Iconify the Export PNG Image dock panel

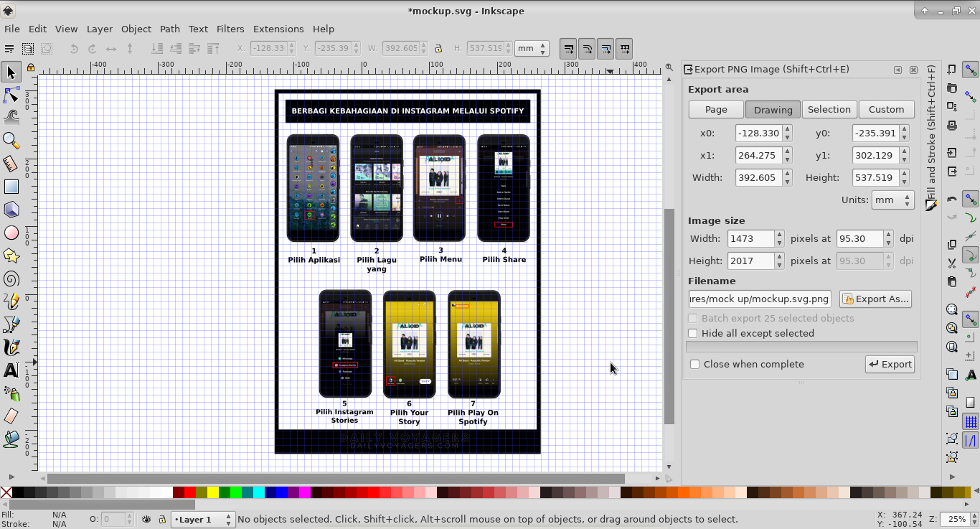pyautogui.click(x=897, y=70)
